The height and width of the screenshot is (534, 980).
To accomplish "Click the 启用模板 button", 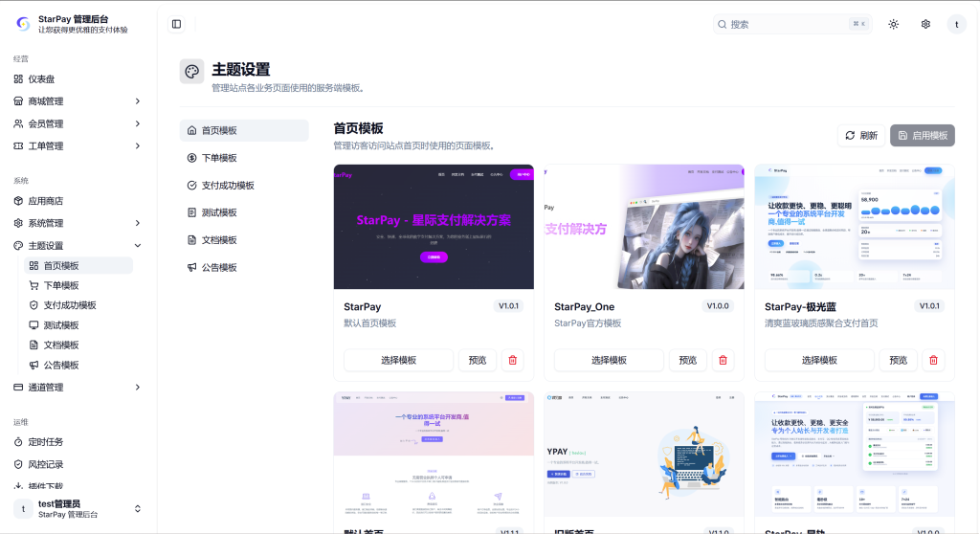I will [923, 136].
